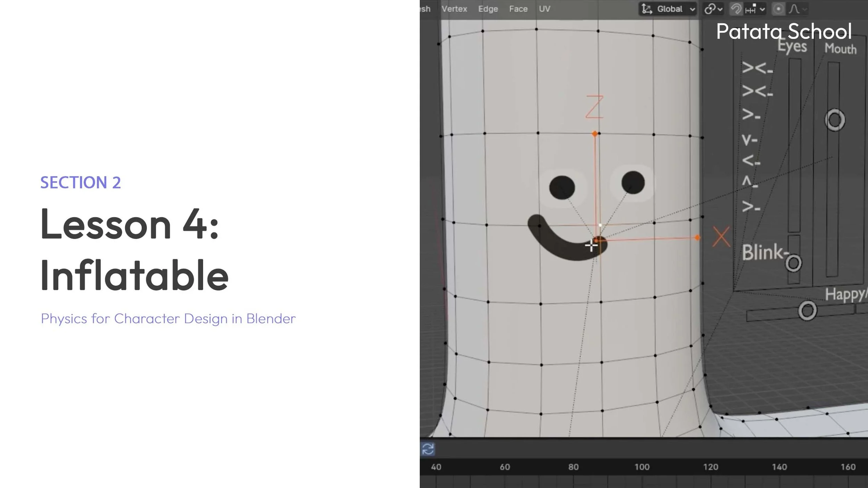Screen dimensions: 868x488
Task: Toggle proportional editing button
Action: [778, 9]
